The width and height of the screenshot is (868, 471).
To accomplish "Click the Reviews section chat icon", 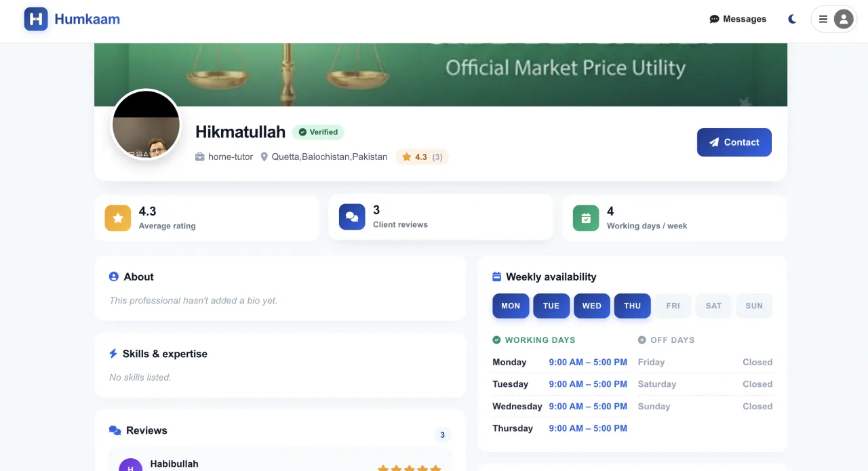I will (115, 430).
